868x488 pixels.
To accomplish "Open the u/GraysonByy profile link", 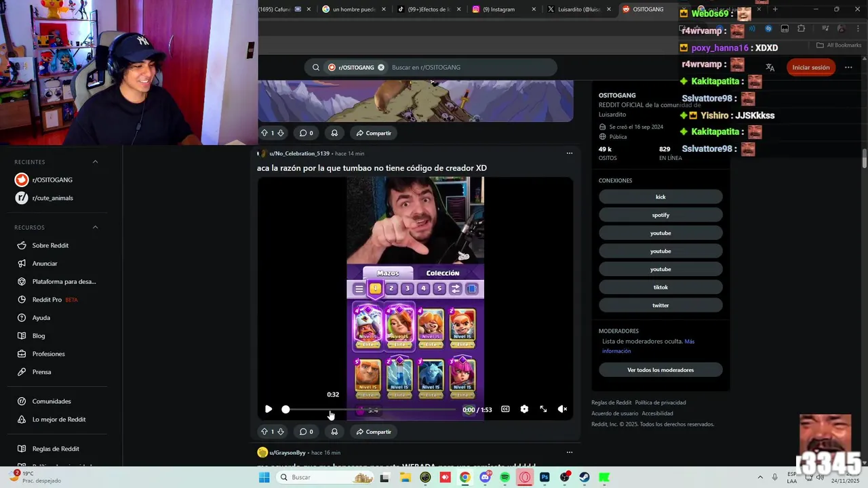I will [x=288, y=452].
